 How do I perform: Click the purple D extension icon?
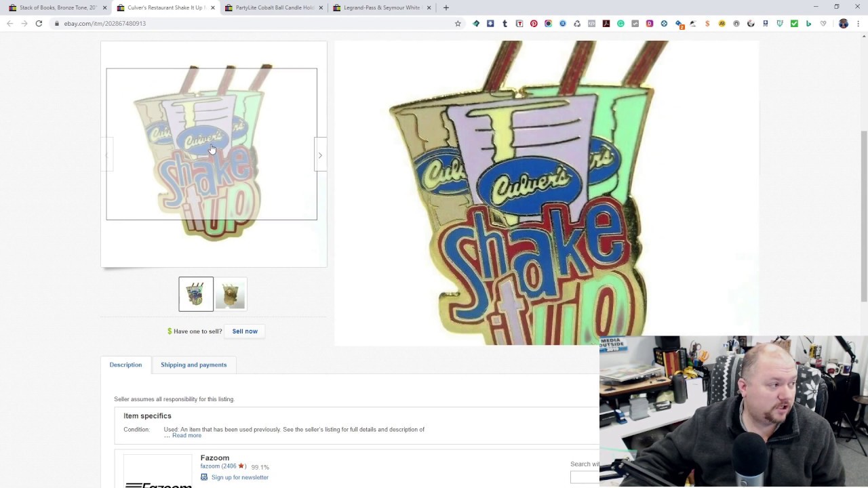[650, 24]
